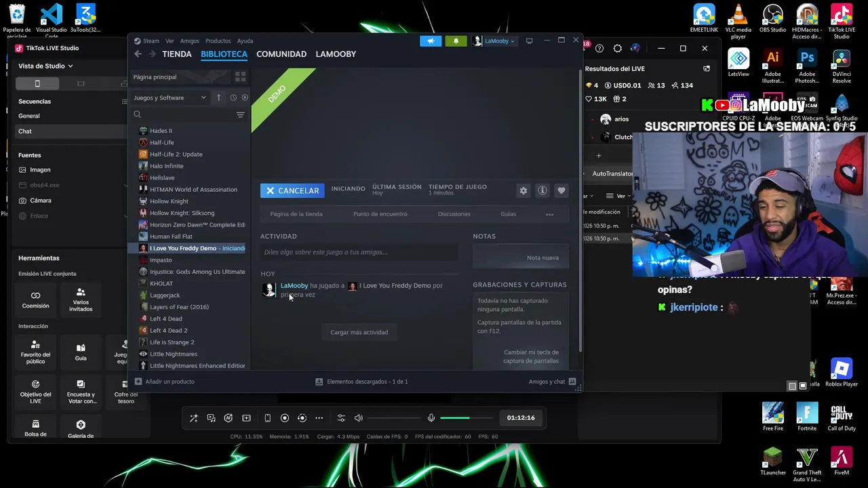Sort library ascending arrow icon
The image size is (868, 488).
coord(218,98)
